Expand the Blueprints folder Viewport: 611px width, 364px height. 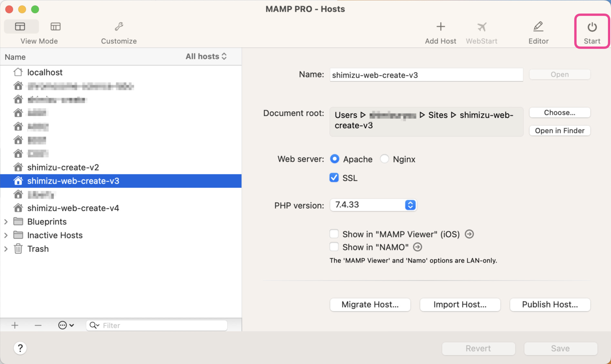pyautogui.click(x=6, y=222)
